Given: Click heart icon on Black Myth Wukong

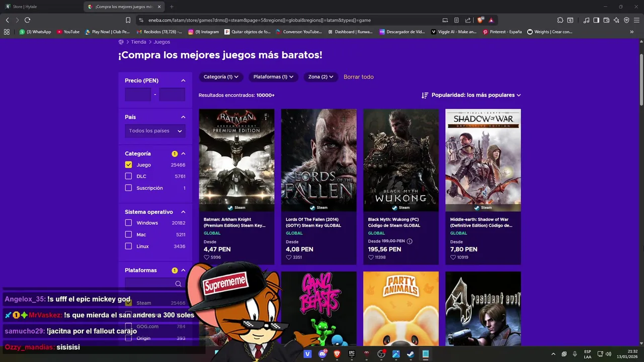Looking at the screenshot, I should (371, 257).
